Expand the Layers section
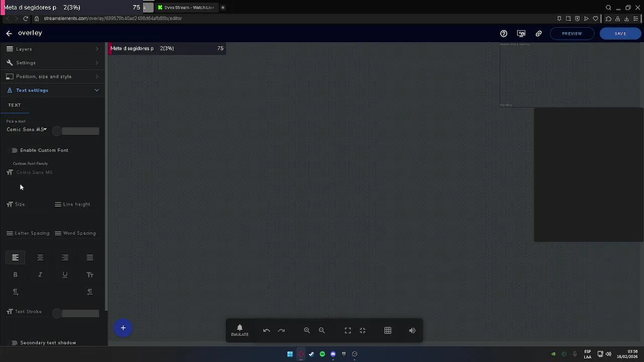This screenshot has height=362, width=644. 53,49
